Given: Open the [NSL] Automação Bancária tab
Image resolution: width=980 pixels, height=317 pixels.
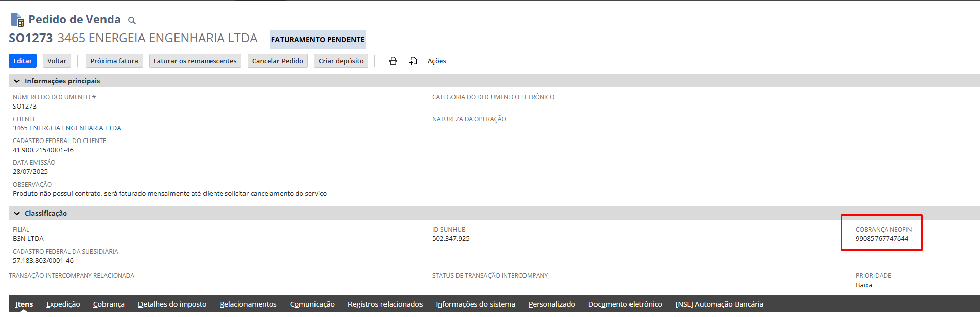Looking at the screenshot, I should pyautogui.click(x=719, y=304).
